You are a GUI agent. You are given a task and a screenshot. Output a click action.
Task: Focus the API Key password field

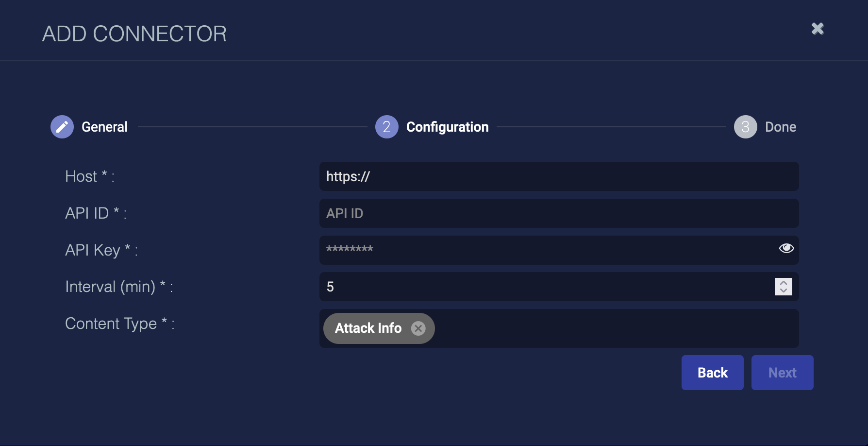pyautogui.click(x=549, y=250)
